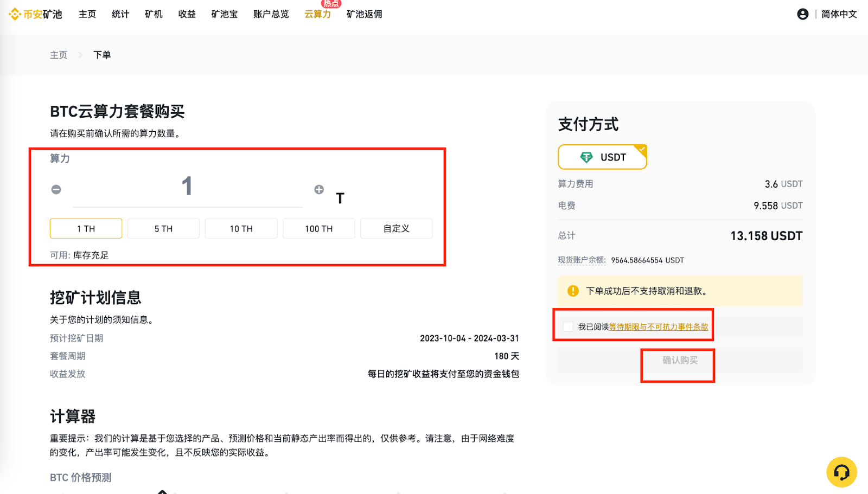Image resolution: width=868 pixels, height=494 pixels.
Task: Click the 3.6 USDT hashrate fee value
Action: point(784,184)
